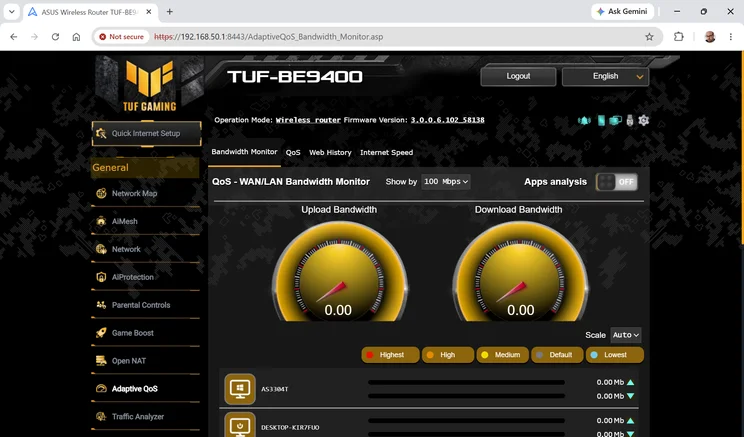Click the Parental Controls family icon
Viewport: 744px width, 437px height.
101,305
